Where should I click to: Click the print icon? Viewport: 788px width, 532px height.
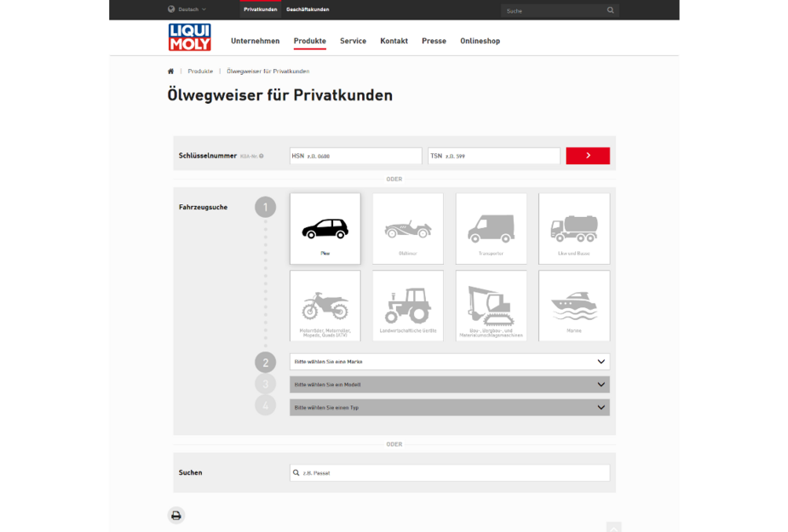click(x=176, y=515)
